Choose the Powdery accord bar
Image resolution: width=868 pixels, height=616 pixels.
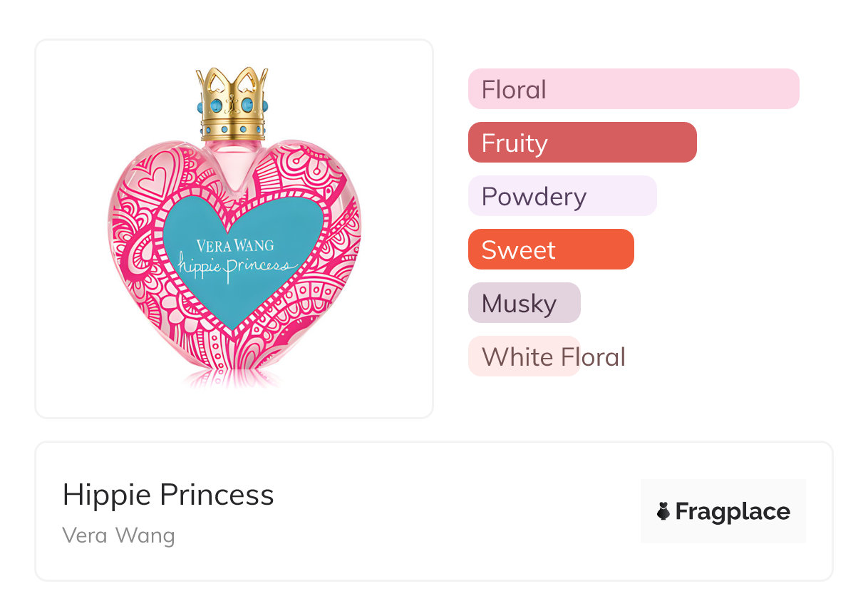pos(562,196)
